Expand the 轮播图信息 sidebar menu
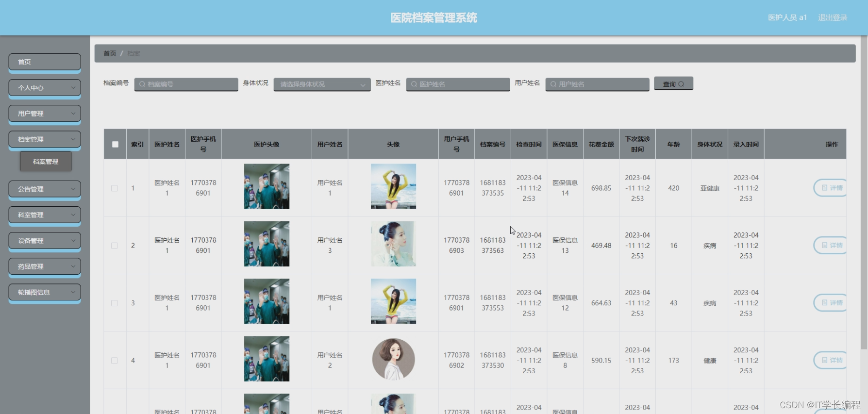 pos(45,292)
